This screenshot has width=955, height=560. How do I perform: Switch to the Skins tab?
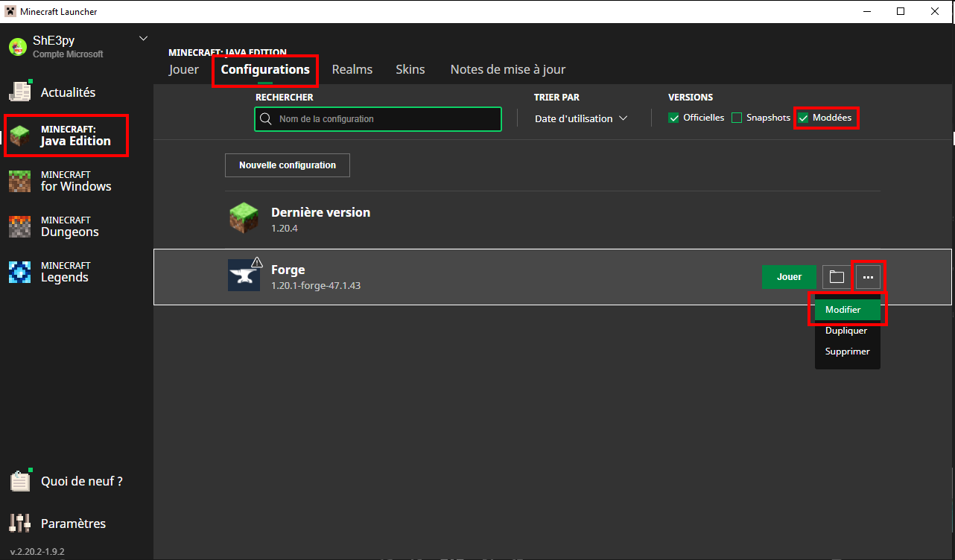[x=410, y=69]
